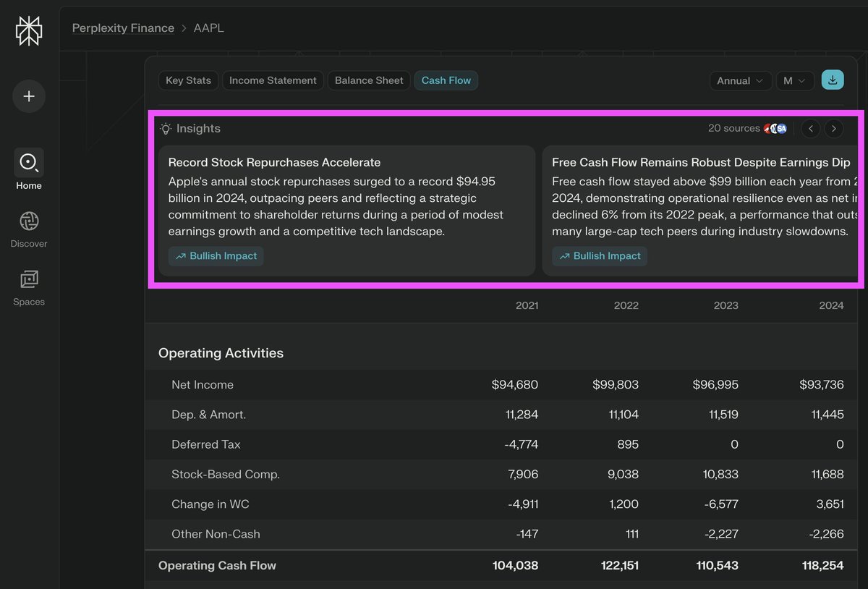This screenshot has height=589, width=868.
Task: Click Net Income value $93,736
Action: [x=822, y=385]
